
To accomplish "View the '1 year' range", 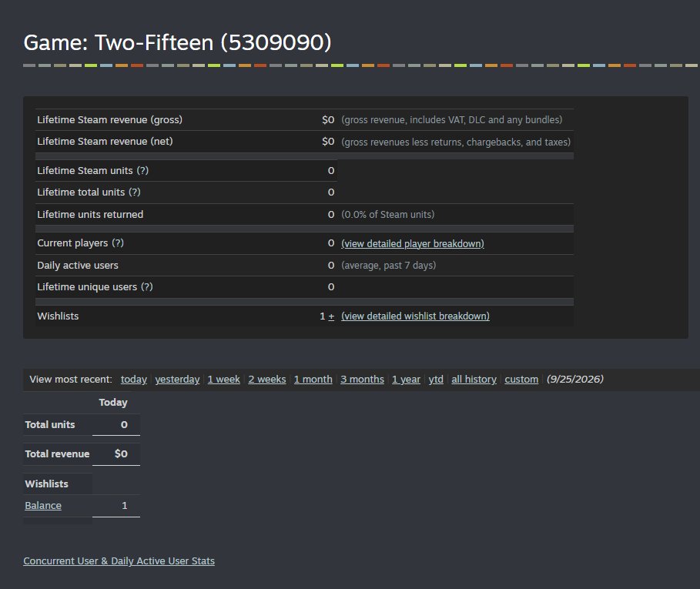I will tap(406, 380).
